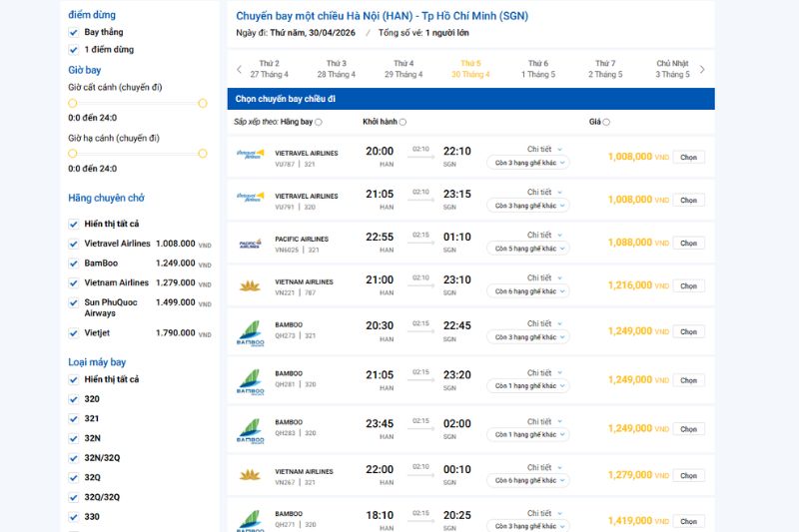Viewport: 799px width, 532px height.
Task: Click Vietnam Airlines lotus logo on VN267 flight
Action: (x=251, y=475)
